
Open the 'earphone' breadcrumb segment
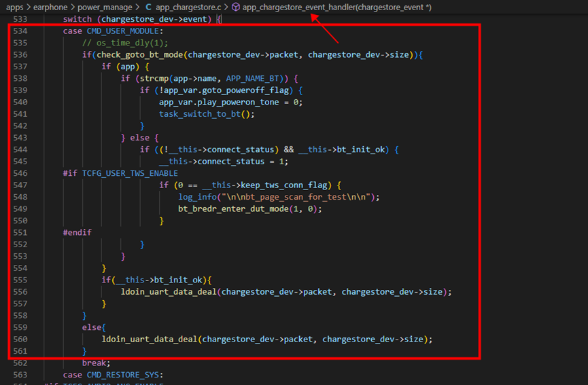(50, 7)
